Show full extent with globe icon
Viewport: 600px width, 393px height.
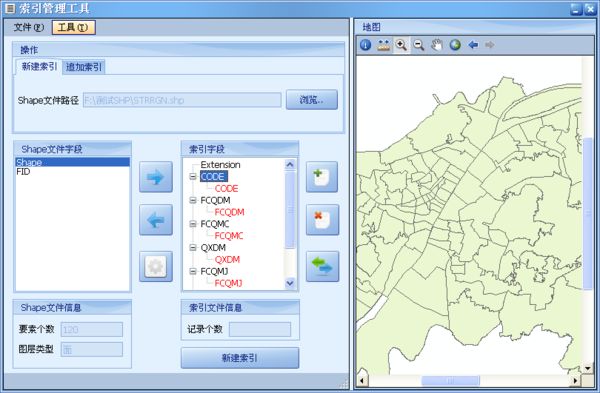455,45
